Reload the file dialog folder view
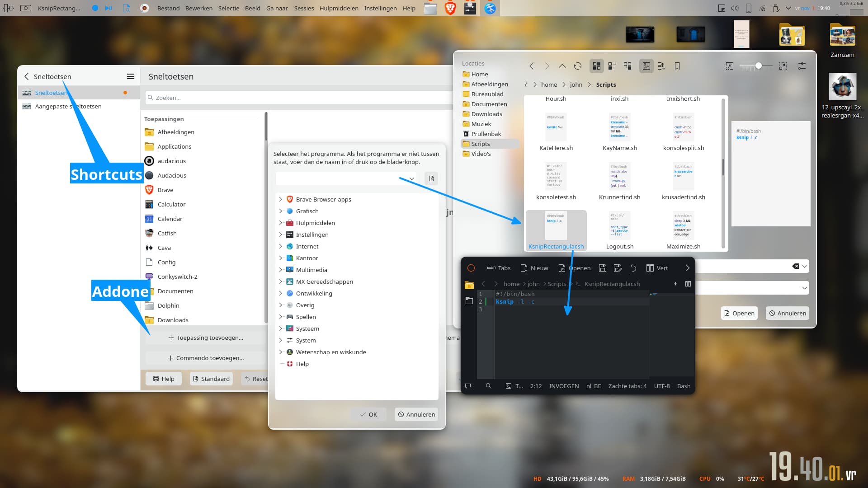The image size is (868, 488). (x=578, y=66)
